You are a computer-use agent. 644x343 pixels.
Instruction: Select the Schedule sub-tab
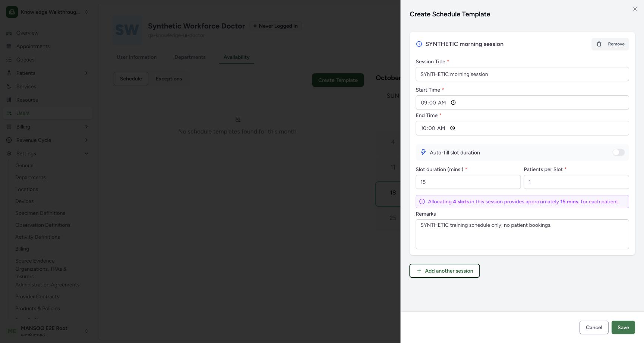[131, 79]
